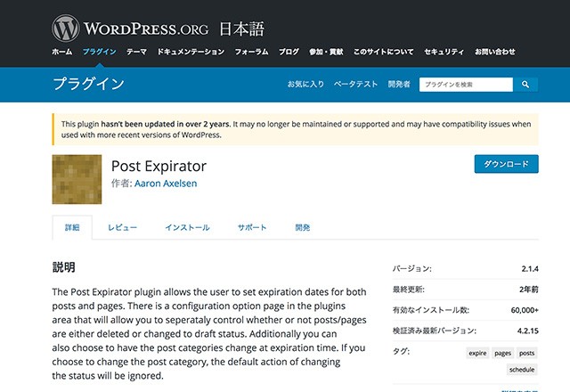Click the expire tag
This screenshot has width=570, height=392.
pyautogui.click(x=477, y=353)
